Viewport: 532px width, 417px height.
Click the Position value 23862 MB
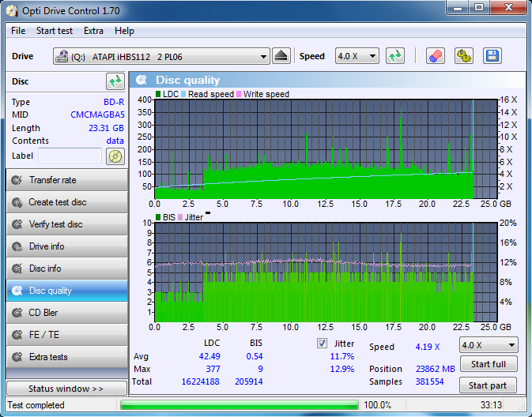pyautogui.click(x=436, y=369)
